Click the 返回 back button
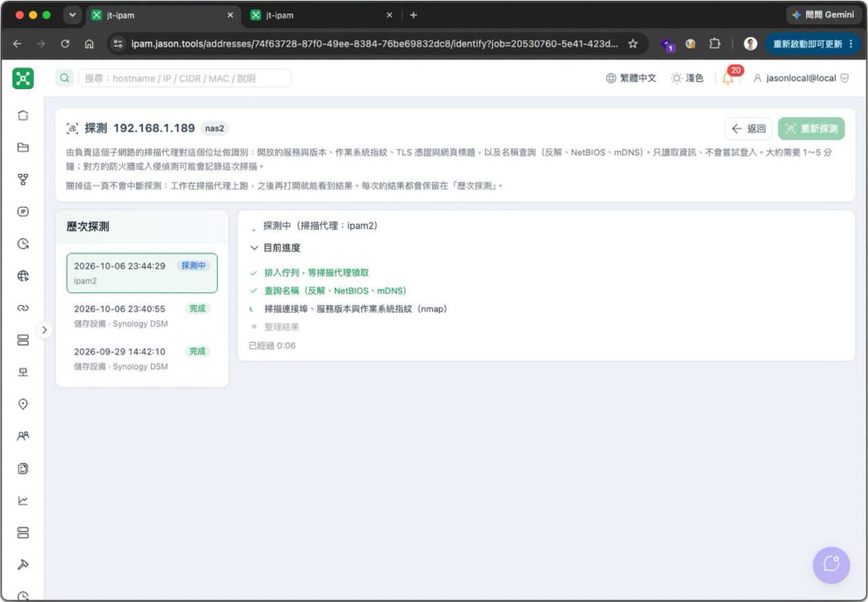 tap(748, 129)
